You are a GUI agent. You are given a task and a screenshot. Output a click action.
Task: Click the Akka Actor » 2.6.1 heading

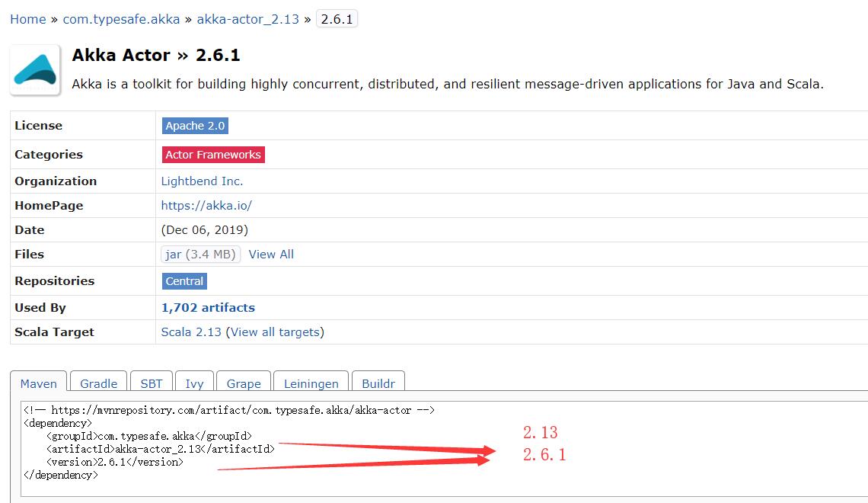156,56
